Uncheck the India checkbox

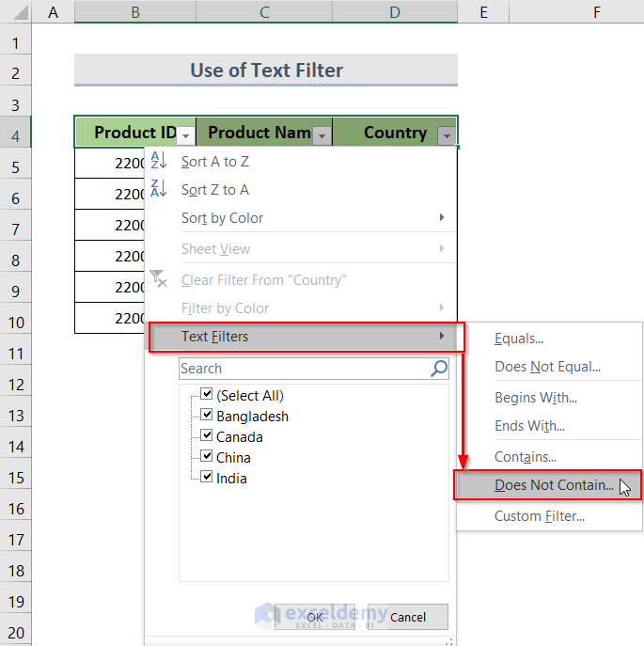click(x=207, y=478)
